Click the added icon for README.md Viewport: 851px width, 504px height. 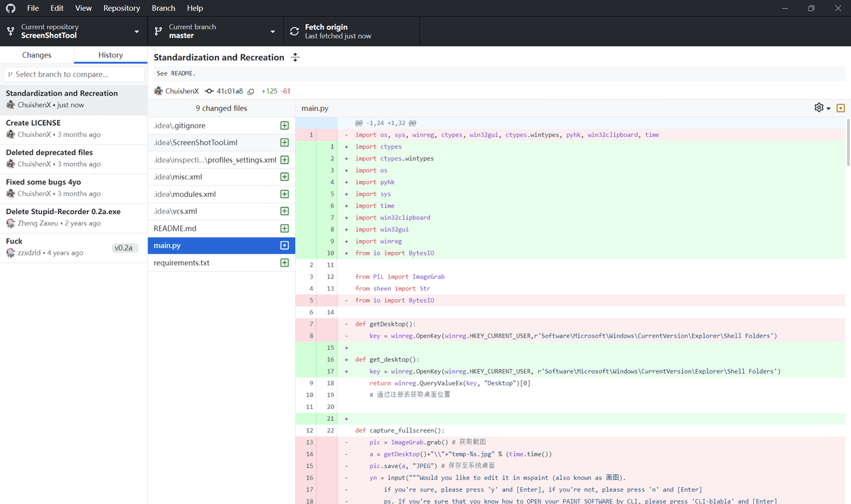click(285, 229)
